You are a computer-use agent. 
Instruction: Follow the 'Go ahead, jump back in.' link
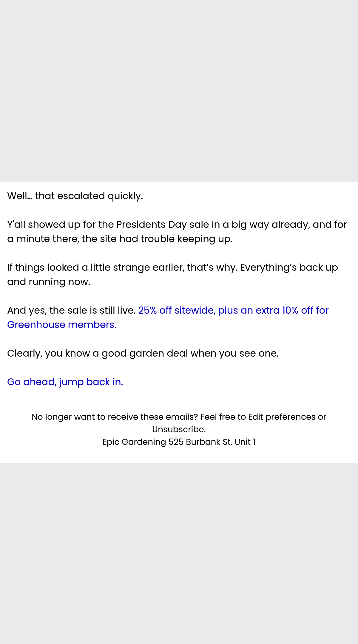click(x=65, y=382)
